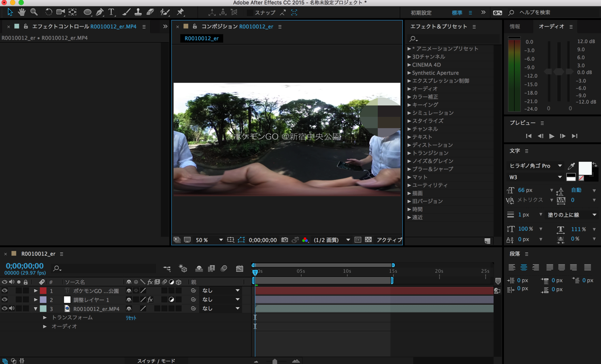
Task: Select the Clone Stamp tool
Action: [138, 12]
